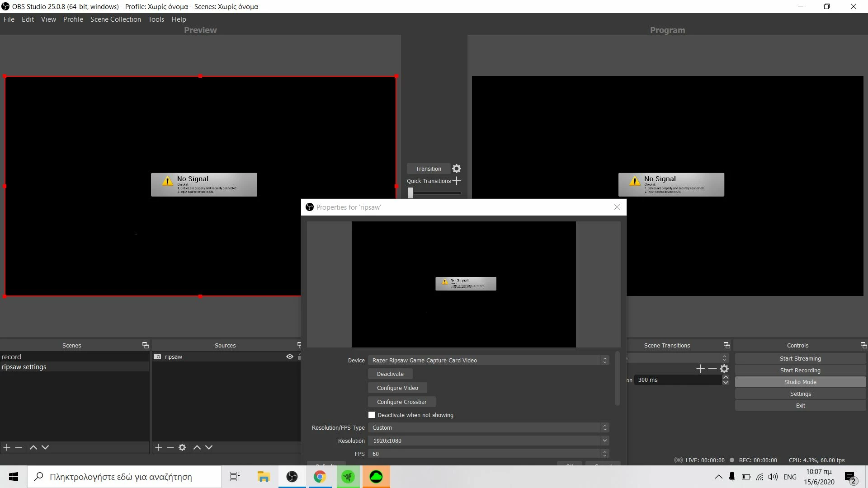Pop out the Scenes dock
The height and width of the screenshot is (488, 868).
[x=145, y=345]
